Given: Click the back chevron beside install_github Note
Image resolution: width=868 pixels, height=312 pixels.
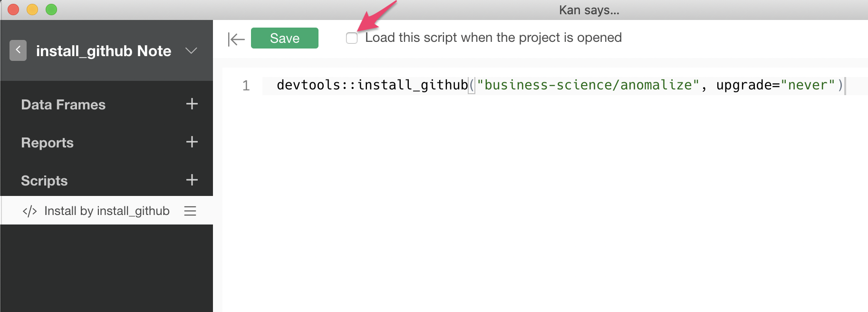Looking at the screenshot, I should tap(18, 50).
